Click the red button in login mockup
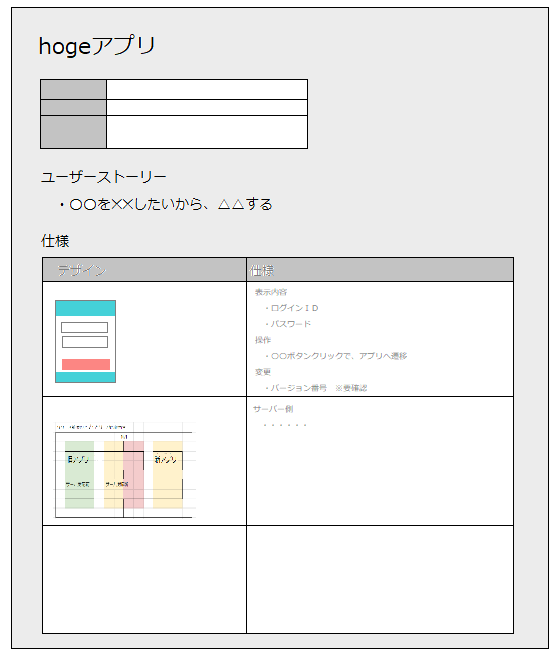Screen dimensions: 559x657 [x=86, y=365]
